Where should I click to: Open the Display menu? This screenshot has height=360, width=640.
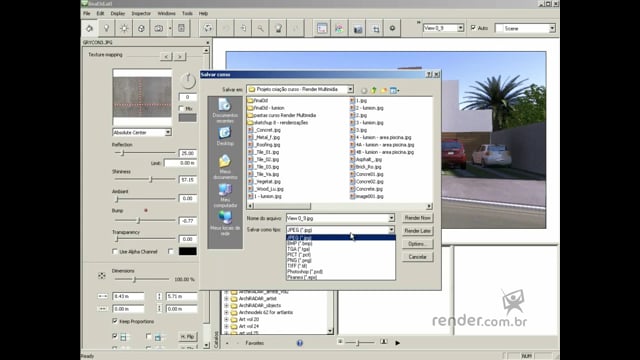coord(118,13)
